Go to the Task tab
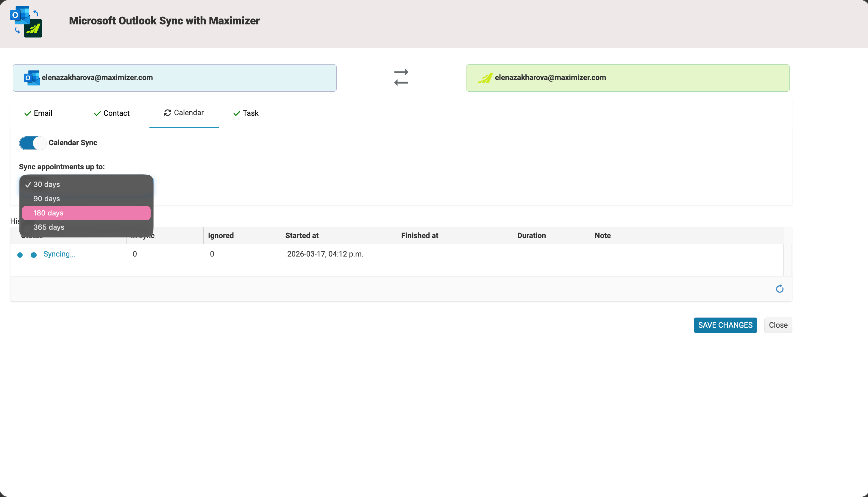868x497 pixels. tap(246, 113)
